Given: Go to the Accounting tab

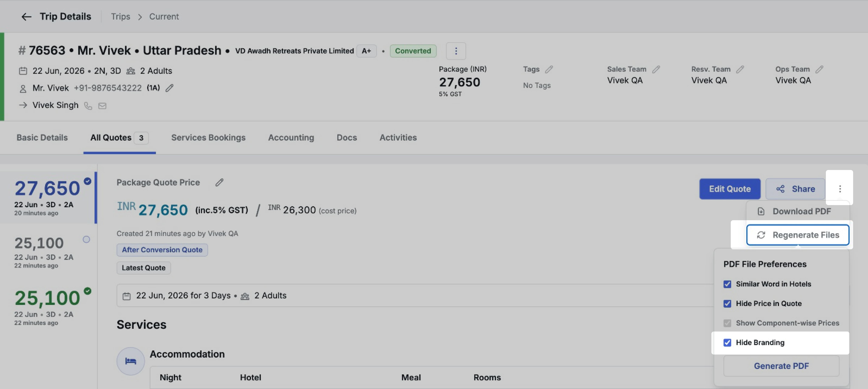Looking at the screenshot, I should (x=291, y=138).
